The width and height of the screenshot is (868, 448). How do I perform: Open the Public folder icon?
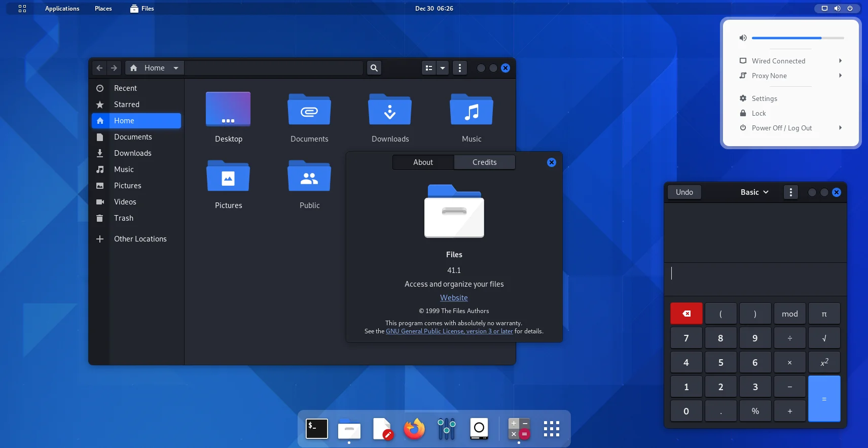click(309, 176)
